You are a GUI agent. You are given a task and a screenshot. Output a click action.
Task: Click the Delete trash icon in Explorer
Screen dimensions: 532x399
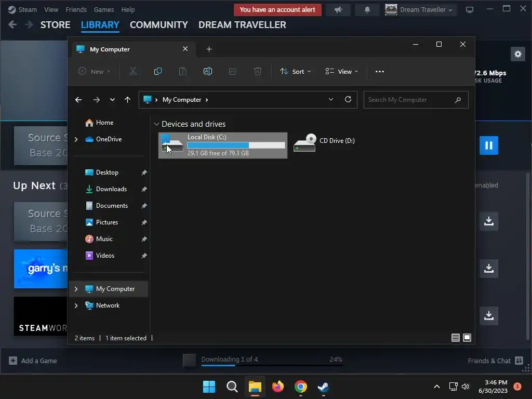258,71
